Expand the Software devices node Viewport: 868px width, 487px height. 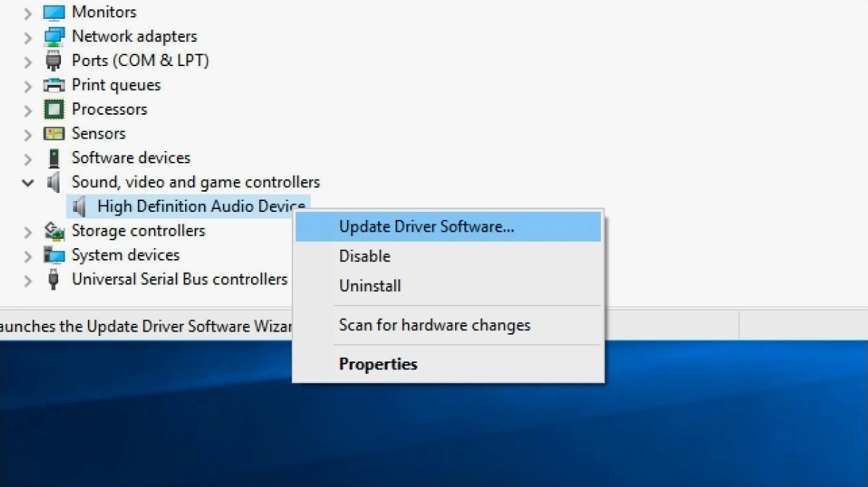click(x=28, y=159)
